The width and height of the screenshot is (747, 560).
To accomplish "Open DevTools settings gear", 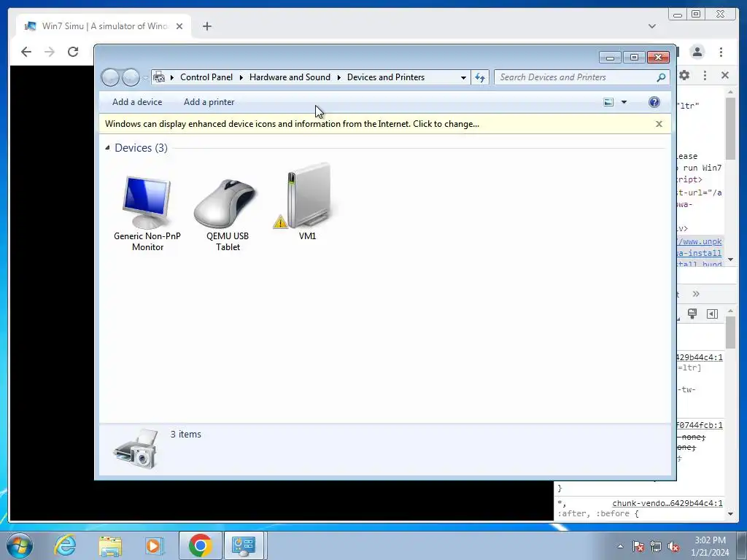I will click(684, 75).
